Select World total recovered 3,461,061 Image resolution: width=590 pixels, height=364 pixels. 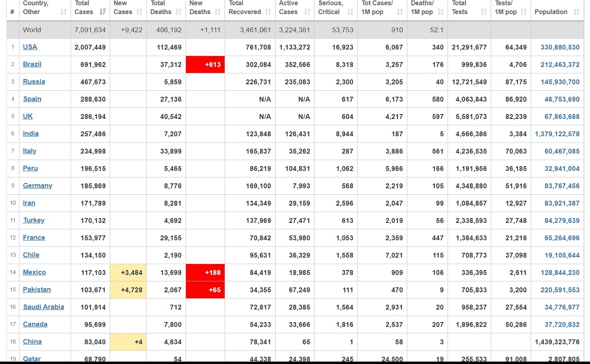click(x=255, y=30)
